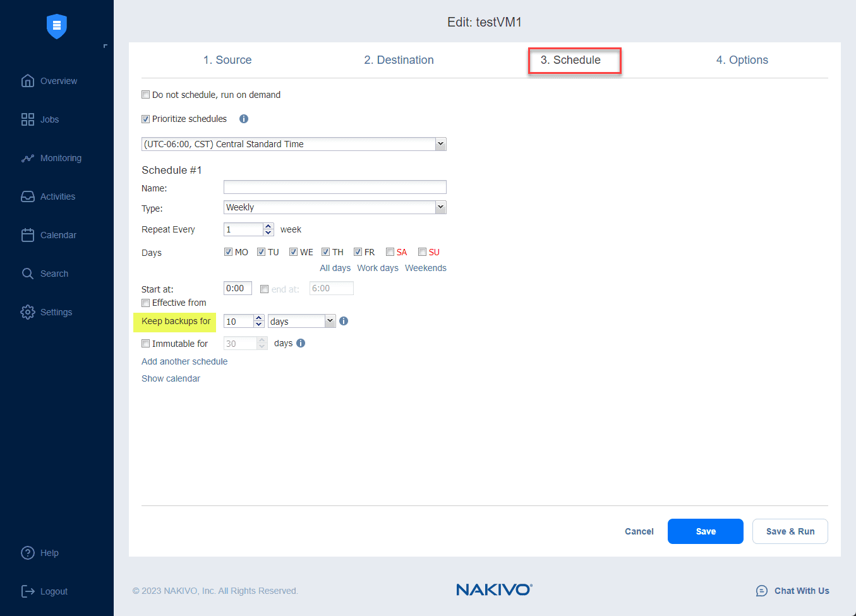Decrease Keep backups value with down arrow
The image size is (856, 616).
259,324
